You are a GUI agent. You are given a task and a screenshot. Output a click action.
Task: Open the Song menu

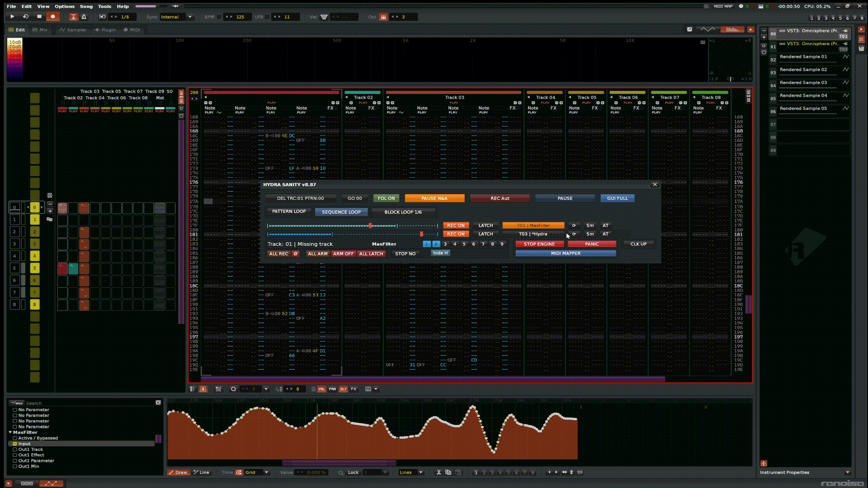(86, 6)
